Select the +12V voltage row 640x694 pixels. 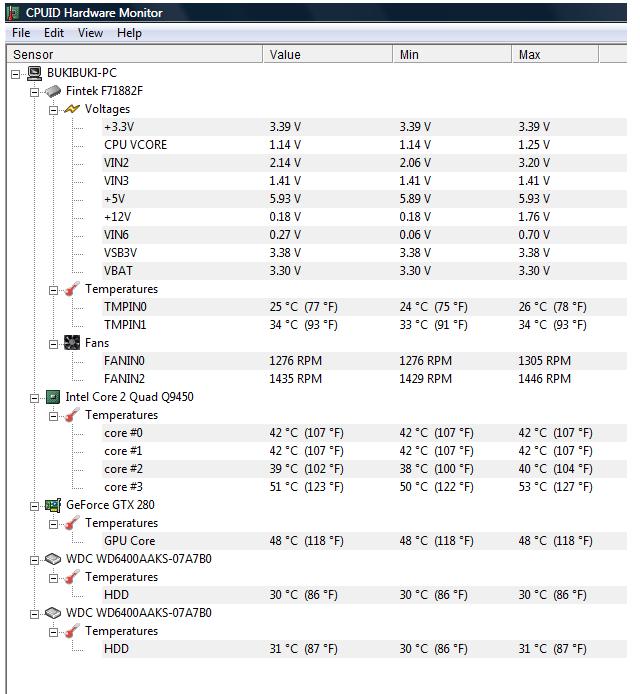pyautogui.click(x=364, y=217)
